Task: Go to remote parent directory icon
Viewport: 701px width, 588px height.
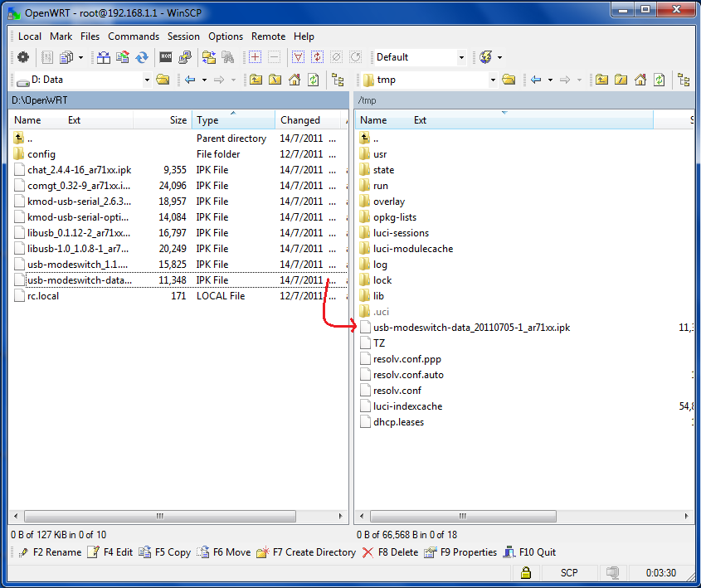Action: point(601,80)
